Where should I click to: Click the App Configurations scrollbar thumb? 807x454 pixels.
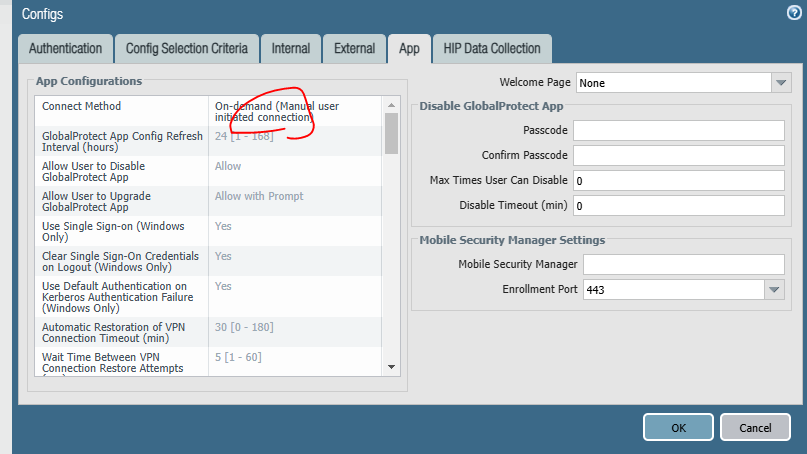(391, 133)
